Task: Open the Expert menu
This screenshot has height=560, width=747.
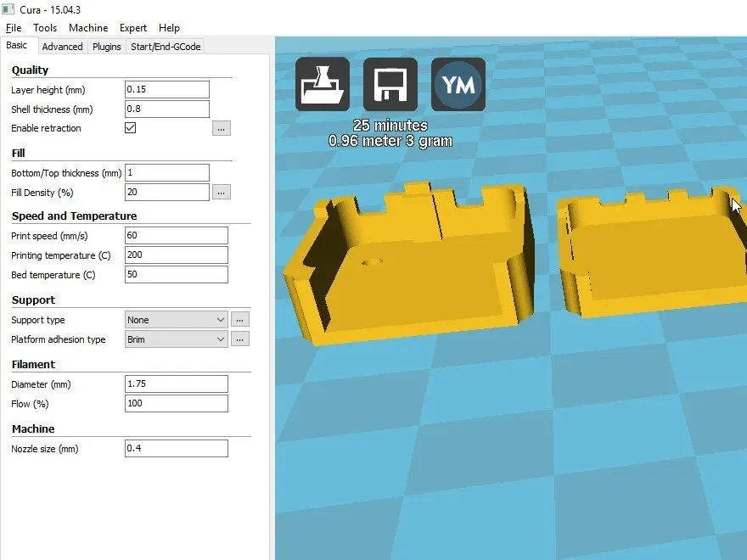Action: [x=133, y=28]
